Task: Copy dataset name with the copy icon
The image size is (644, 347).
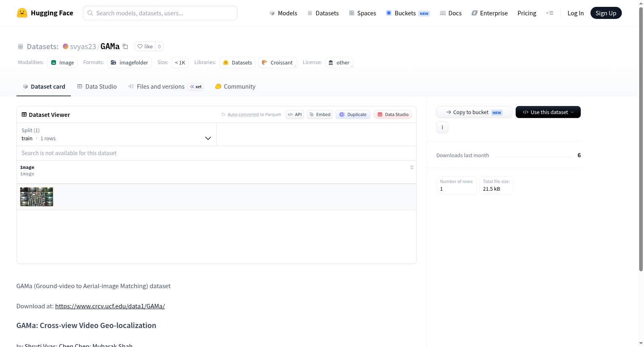Action: 125,46
